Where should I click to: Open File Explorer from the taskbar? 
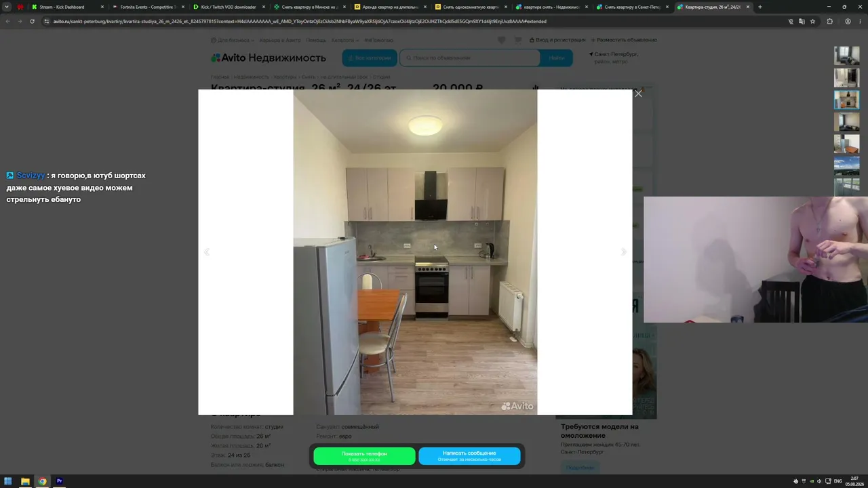25,481
